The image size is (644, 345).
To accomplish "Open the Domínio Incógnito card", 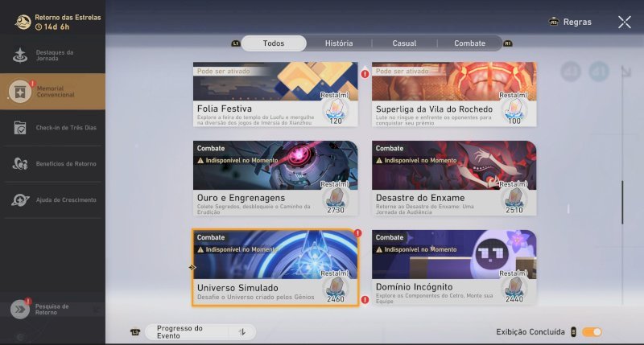I will (x=454, y=267).
